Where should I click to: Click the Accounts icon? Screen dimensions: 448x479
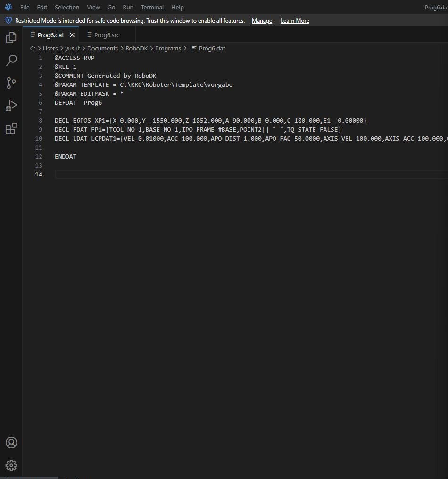tap(11, 443)
